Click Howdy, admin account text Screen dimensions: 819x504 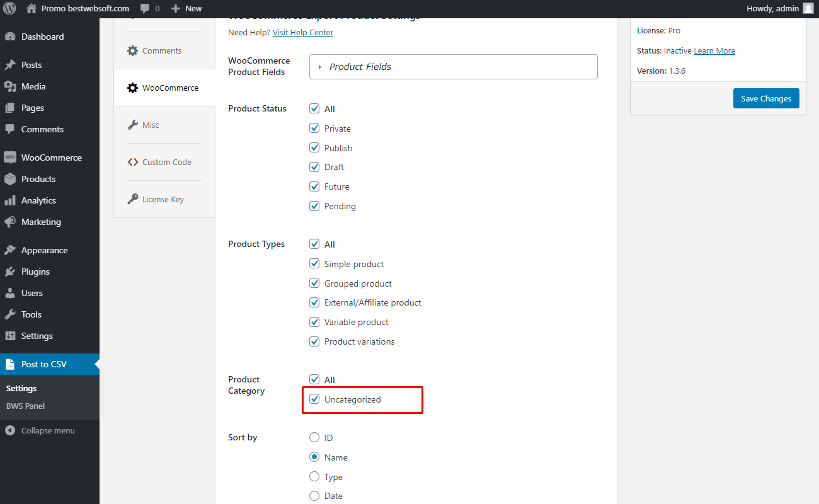772,9
